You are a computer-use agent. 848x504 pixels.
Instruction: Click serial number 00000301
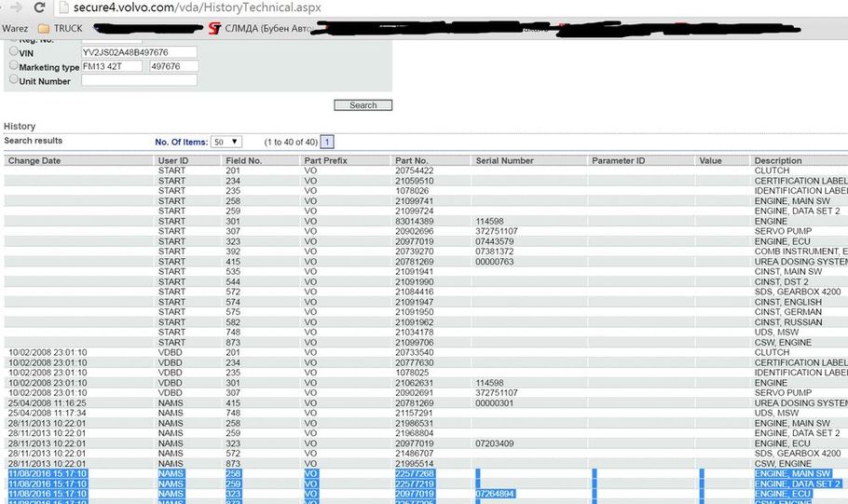(494, 403)
